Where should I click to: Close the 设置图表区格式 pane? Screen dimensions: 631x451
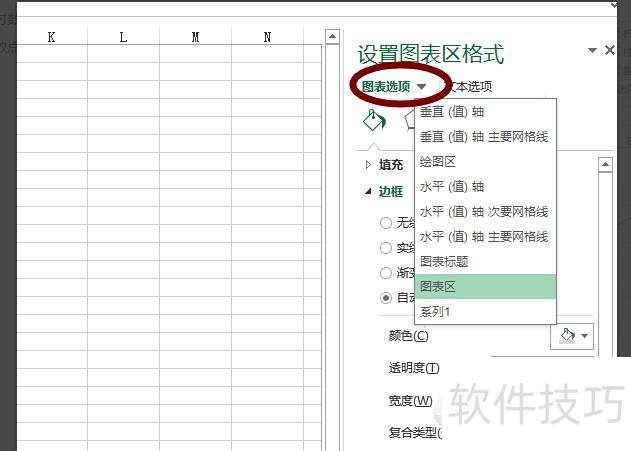pos(610,50)
